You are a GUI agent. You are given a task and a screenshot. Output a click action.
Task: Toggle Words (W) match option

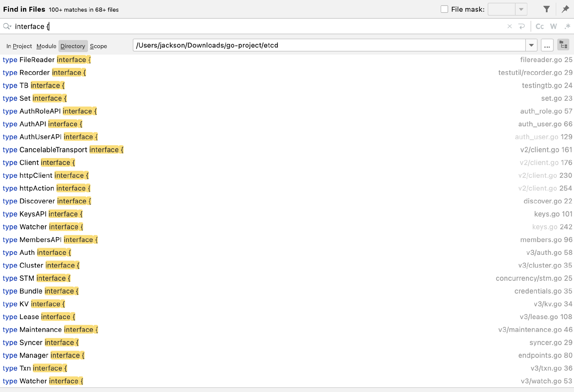click(553, 27)
